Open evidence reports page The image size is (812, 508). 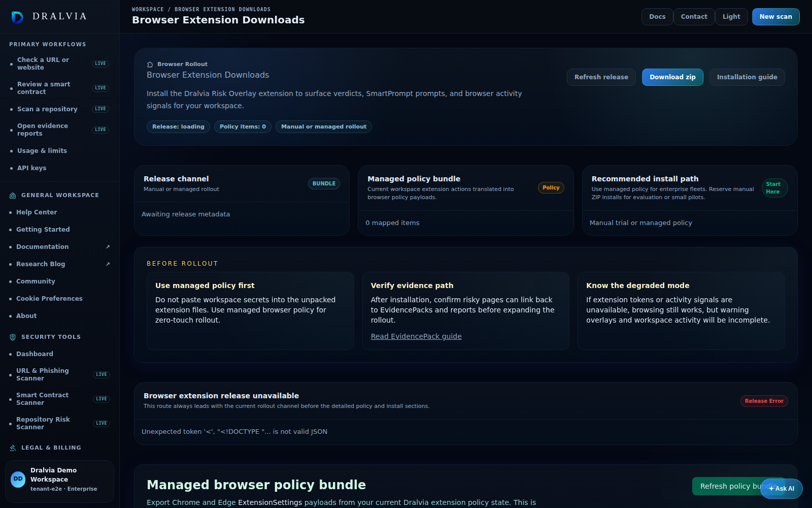(60, 130)
